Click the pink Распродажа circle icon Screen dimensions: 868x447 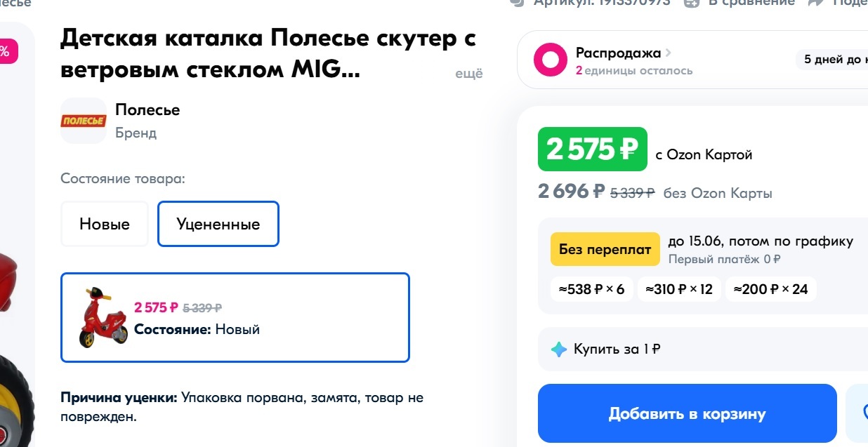tap(550, 60)
